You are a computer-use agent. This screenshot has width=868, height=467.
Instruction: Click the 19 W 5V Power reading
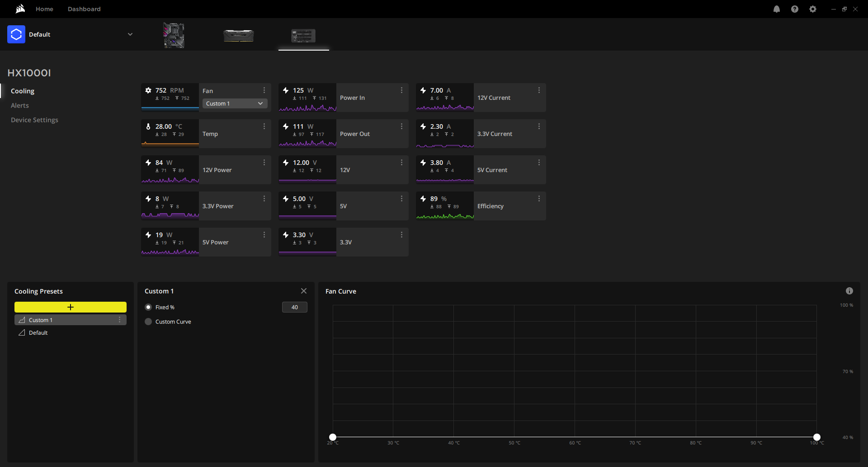click(164, 235)
